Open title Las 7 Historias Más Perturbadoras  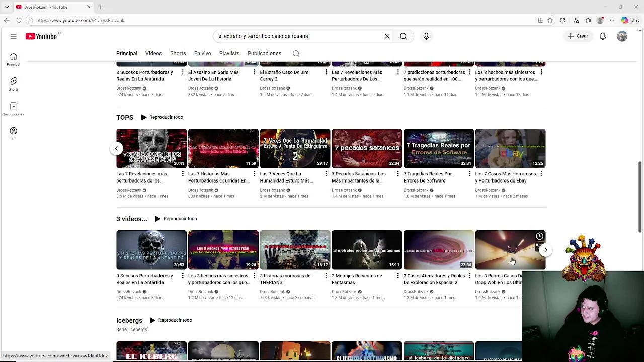click(219, 177)
